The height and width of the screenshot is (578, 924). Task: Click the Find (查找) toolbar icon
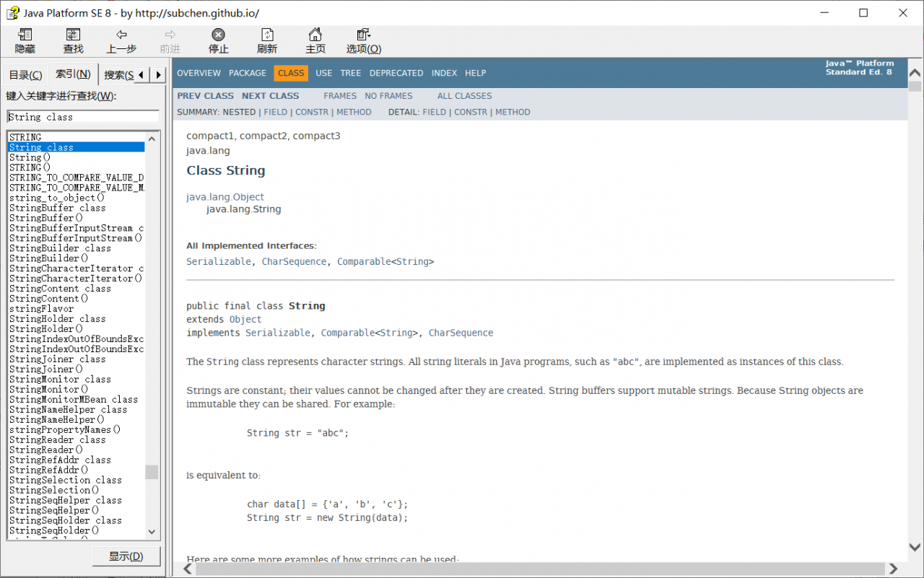[x=73, y=41]
